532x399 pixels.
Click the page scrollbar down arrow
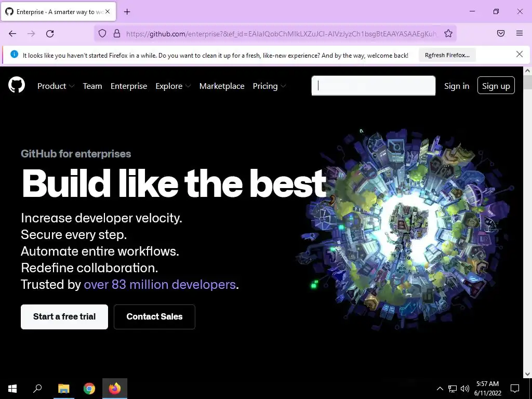coord(527,375)
